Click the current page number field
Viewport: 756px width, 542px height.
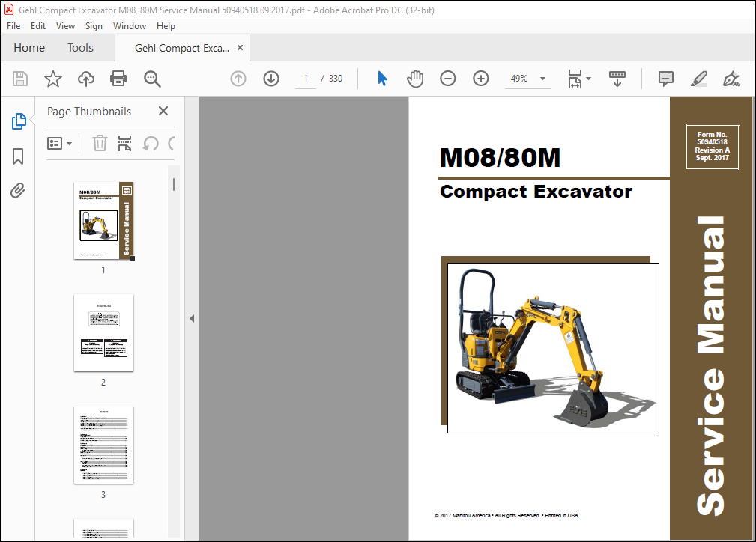point(305,79)
